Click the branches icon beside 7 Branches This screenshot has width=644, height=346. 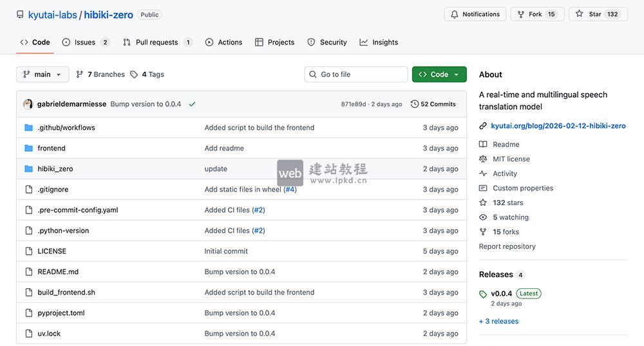click(x=80, y=75)
